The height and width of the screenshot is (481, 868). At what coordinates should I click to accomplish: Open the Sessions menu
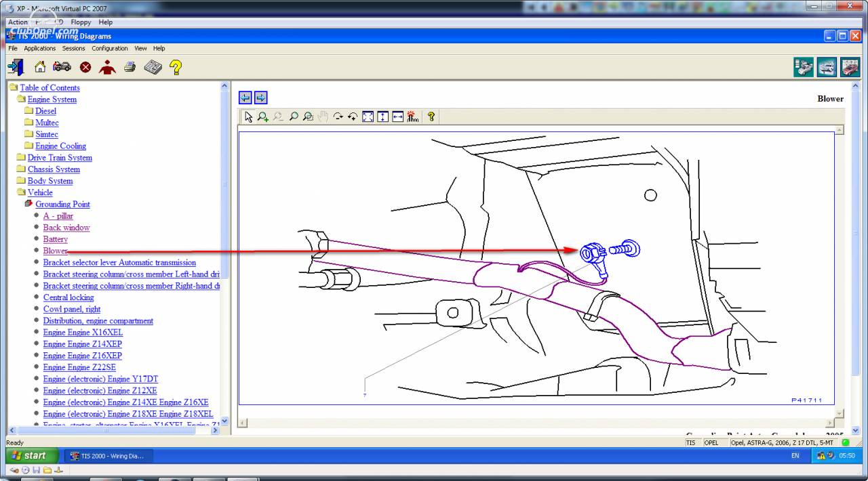coord(74,48)
